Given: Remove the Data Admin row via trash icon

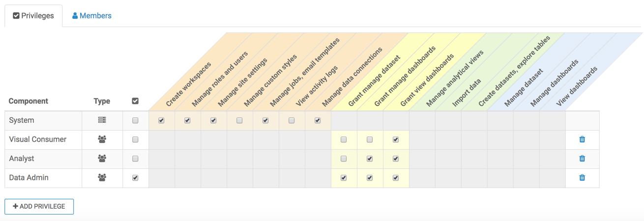Looking at the screenshot, I should 582,178.
